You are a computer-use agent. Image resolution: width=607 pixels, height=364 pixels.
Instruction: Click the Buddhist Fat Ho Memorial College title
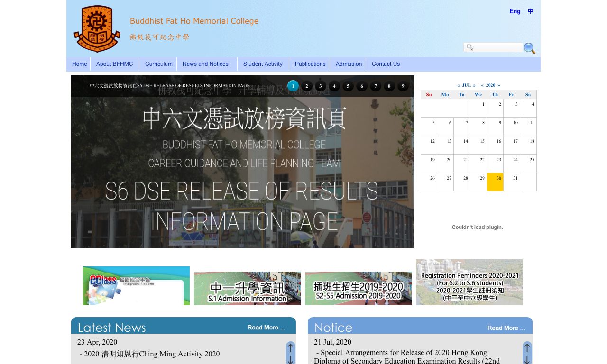pyautogui.click(x=194, y=21)
